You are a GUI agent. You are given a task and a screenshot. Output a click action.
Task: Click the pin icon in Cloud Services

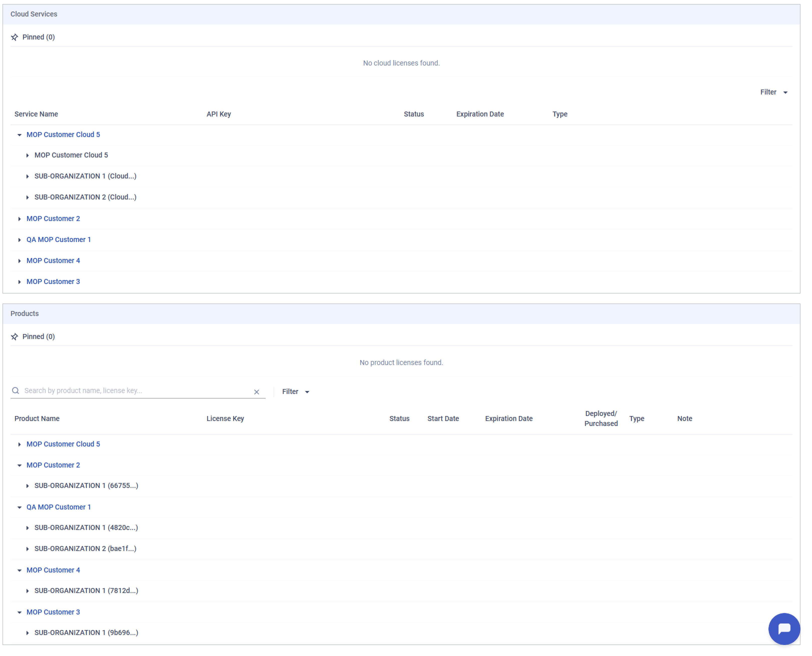point(14,37)
